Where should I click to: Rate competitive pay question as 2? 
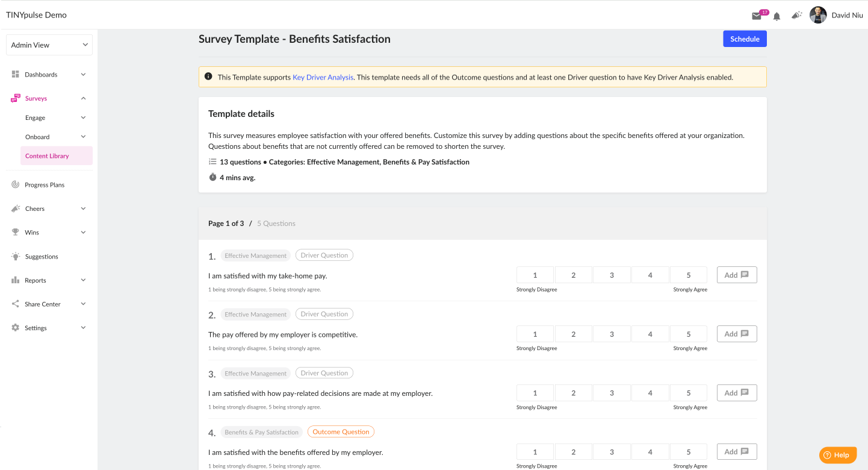573,334
